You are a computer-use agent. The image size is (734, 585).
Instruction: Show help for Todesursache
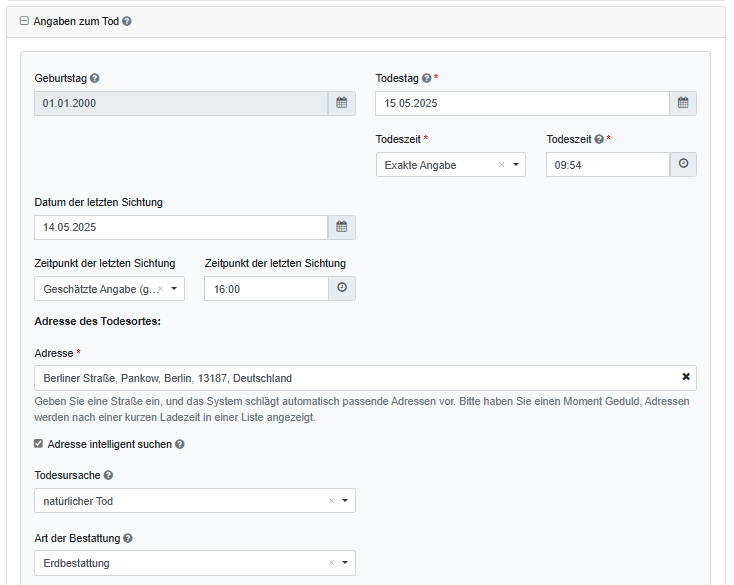point(108,476)
